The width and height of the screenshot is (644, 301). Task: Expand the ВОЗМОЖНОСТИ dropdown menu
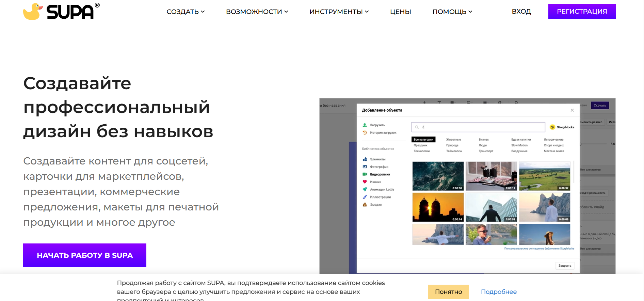257,12
